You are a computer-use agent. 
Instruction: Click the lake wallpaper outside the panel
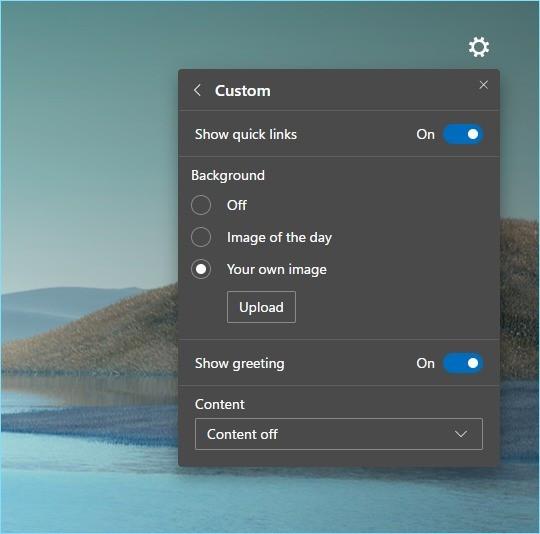pos(86,465)
